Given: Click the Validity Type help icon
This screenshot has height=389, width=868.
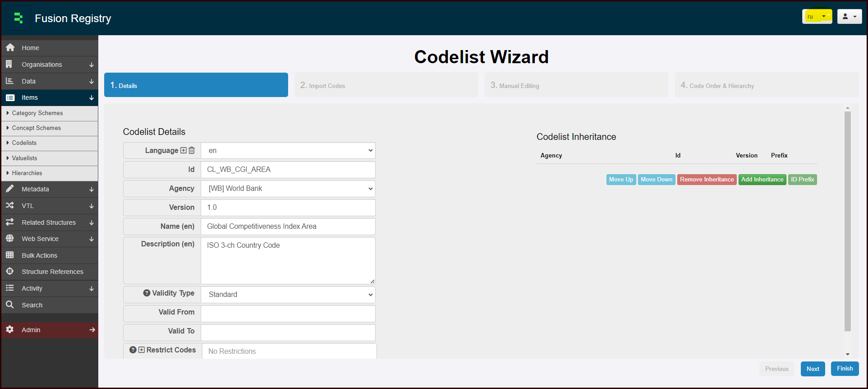Looking at the screenshot, I should click(x=147, y=293).
